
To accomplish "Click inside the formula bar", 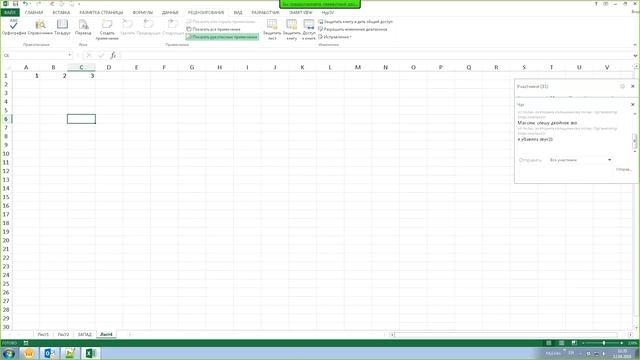I will tap(376, 55).
